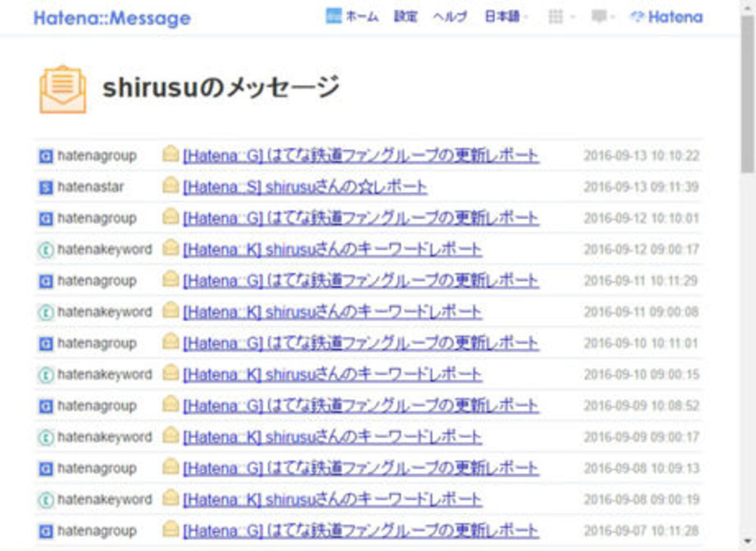The image size is (756, 551).
Task: Click the vertical scrollbar thumb
Action: pos(748,94)
